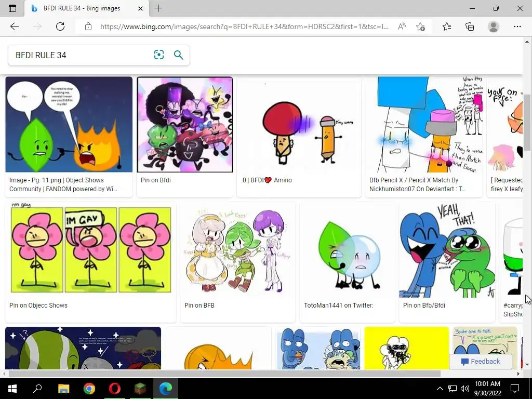Open File Explorer from taskbar
Viewport: 532px width, 399px height.
pyautogui.click(x=63, y=389)
